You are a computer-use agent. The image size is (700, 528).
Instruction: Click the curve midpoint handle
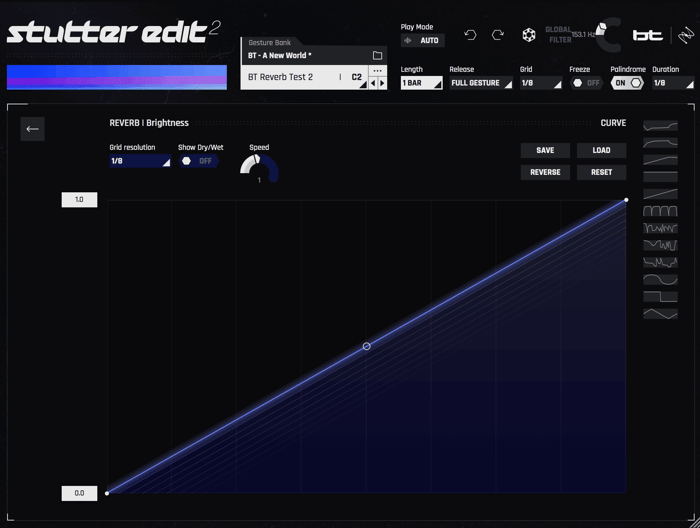coord(367,346)
